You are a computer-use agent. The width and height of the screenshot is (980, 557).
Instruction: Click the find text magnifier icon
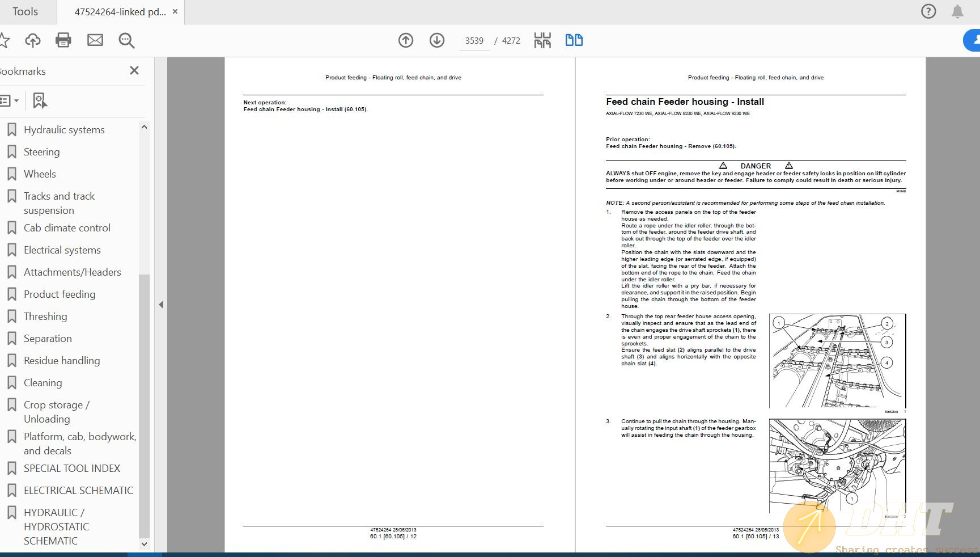coord(126,40)
